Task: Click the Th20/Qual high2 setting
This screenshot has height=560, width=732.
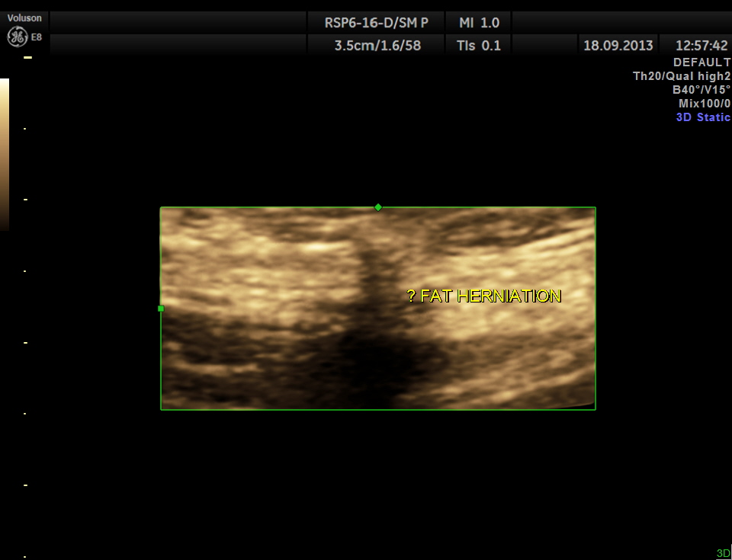Action: (682, 76)
